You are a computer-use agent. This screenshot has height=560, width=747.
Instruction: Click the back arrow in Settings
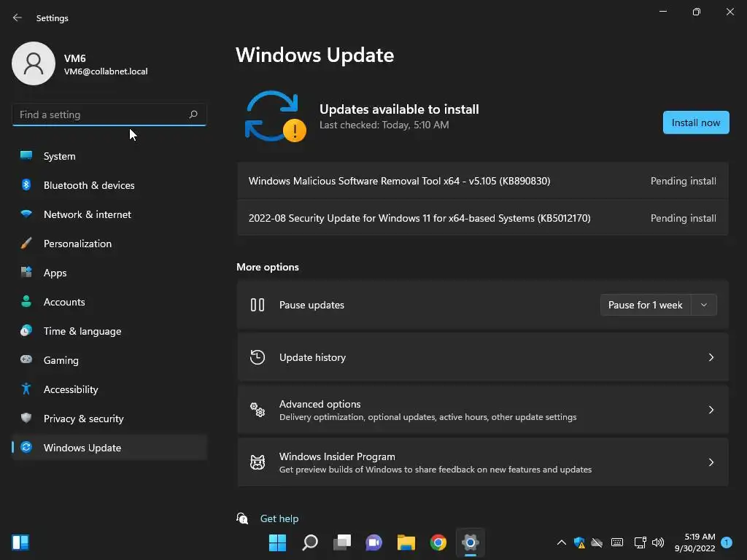click(18, 17)
